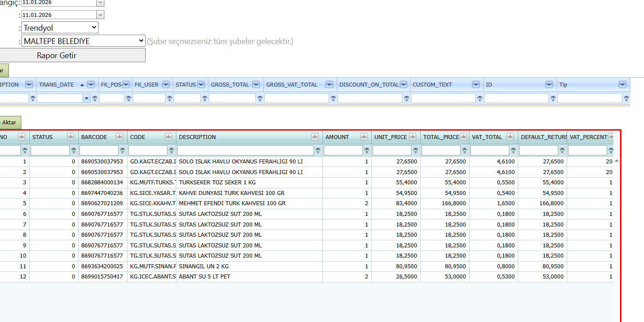Click filter funnel icon for VAT_TOTAL column

pos(513,151)
